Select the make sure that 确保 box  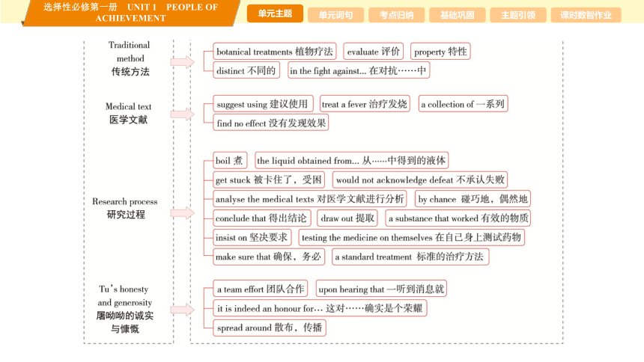point(269,257)
